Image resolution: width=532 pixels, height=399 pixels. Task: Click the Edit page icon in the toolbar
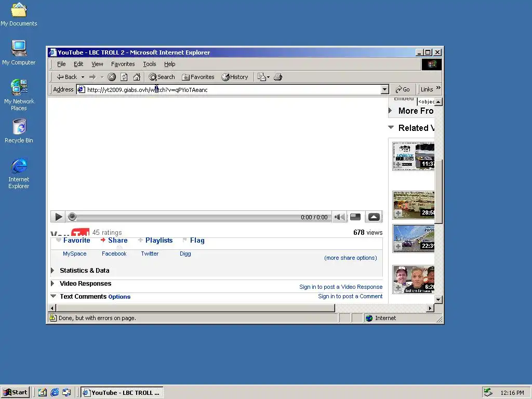tap(261, 77)
